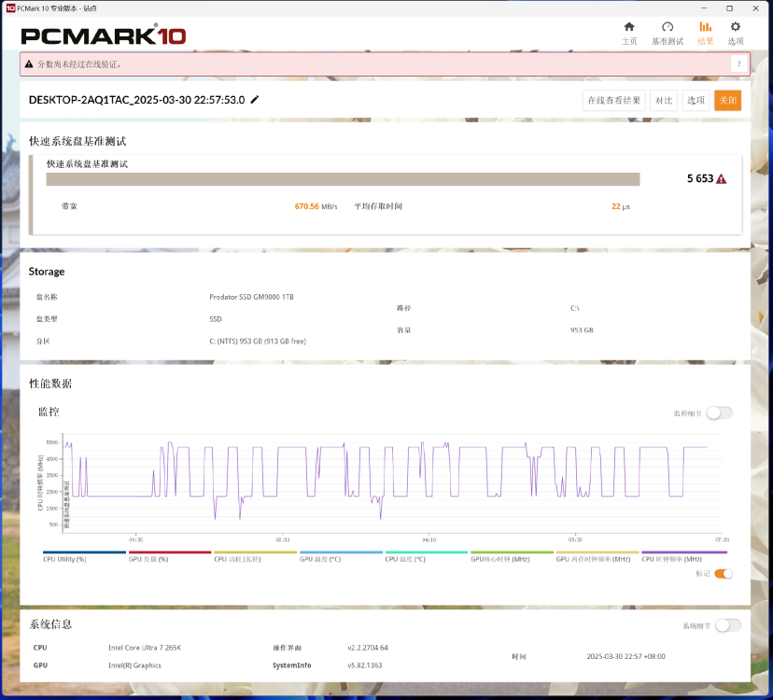
Task: Click the CPU name Intel Core Ultra 7 265K
Action: (145, 648)
